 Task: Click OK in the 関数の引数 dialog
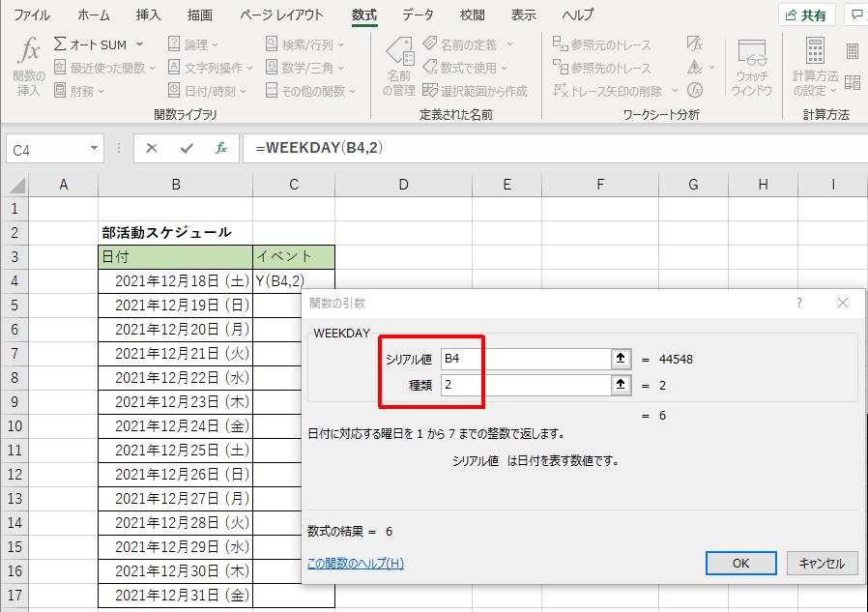[x=740, y=563]
